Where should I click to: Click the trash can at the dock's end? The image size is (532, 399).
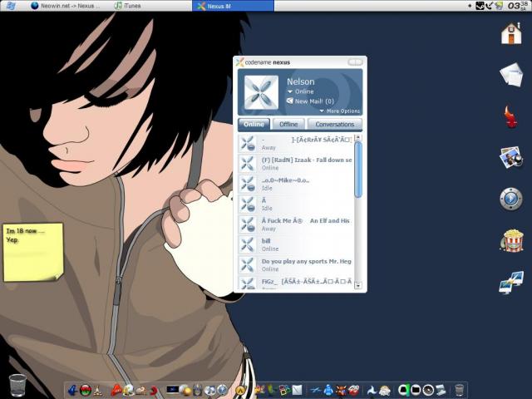coord(459,391)
